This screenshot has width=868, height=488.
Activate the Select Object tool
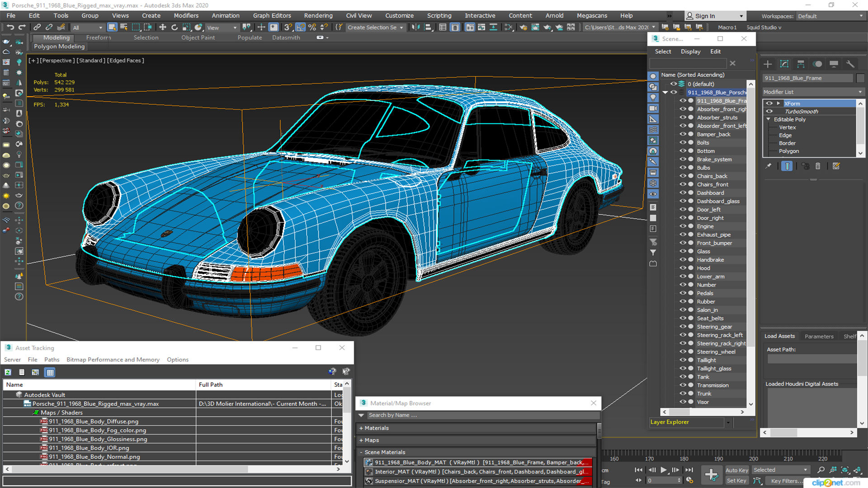tap(112, 27)
